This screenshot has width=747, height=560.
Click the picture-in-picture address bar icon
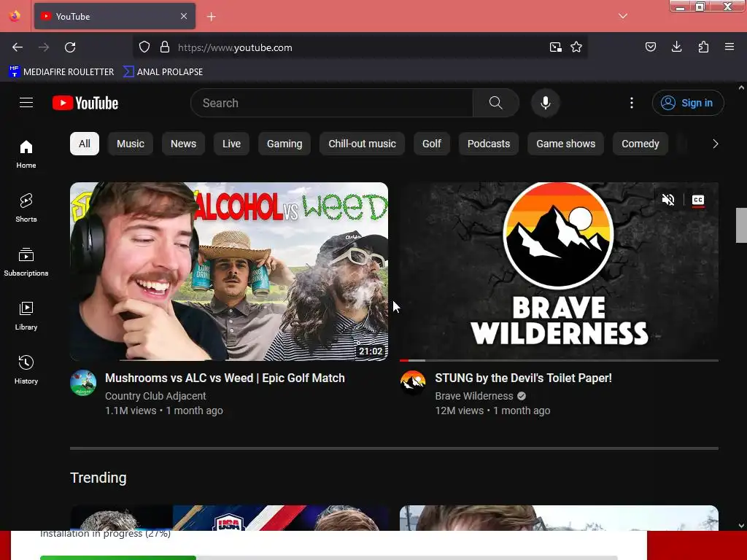(555, 47)
